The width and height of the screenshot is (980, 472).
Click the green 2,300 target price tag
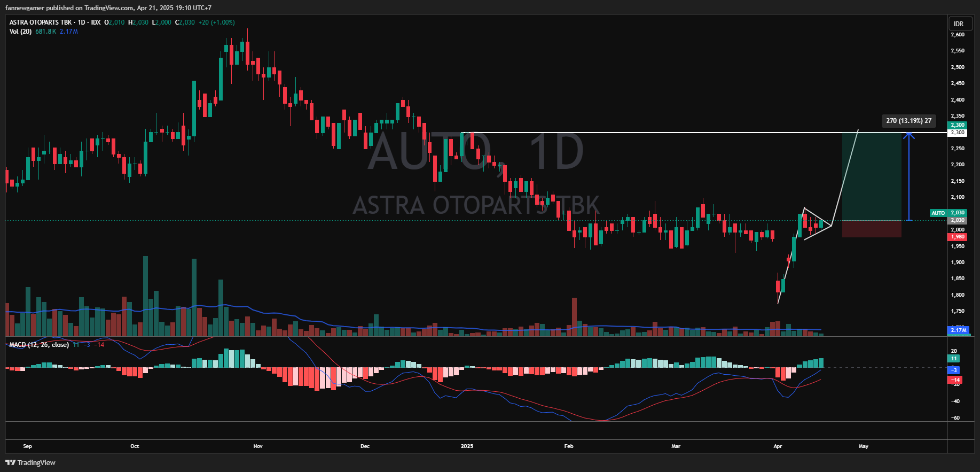click(957, 125)
